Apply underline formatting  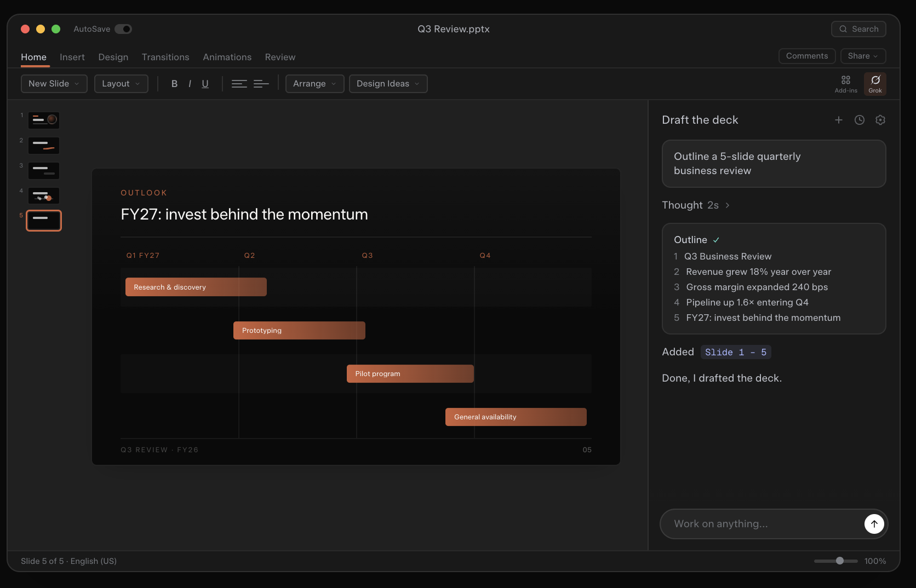[x=205, y=84]
